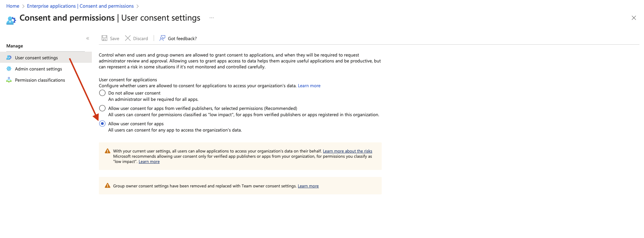Click the Save button label
The image size is (644, 238).
click(115, 38)
